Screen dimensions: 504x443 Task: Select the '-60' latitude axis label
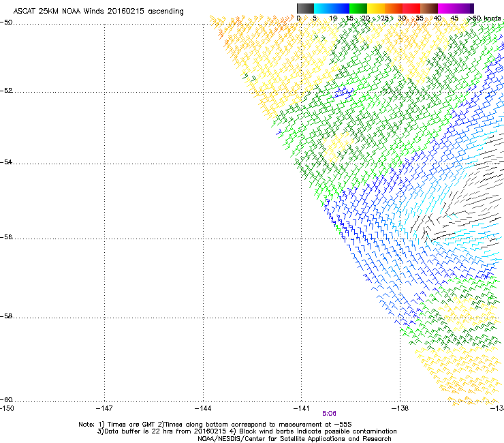click(x=6, y=400)
